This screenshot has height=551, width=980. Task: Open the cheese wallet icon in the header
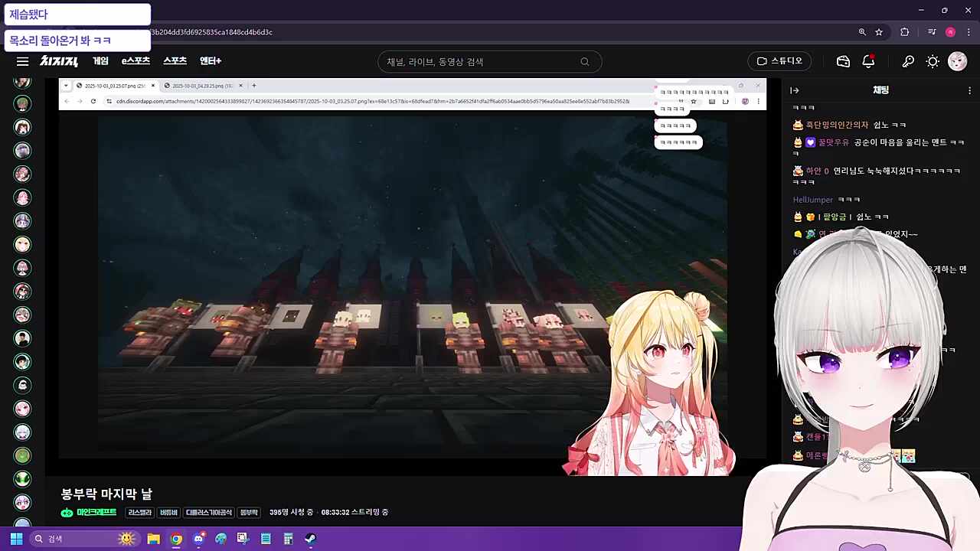pos(843,61)
